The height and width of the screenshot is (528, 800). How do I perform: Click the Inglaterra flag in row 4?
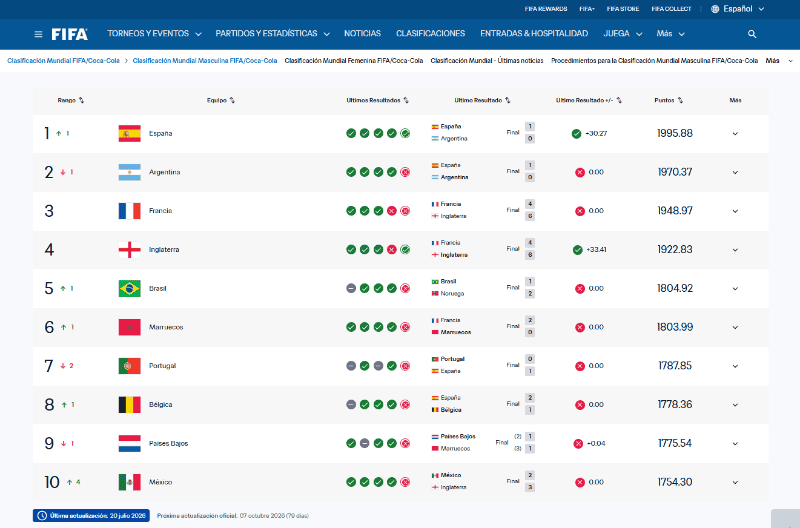(130, 249)
